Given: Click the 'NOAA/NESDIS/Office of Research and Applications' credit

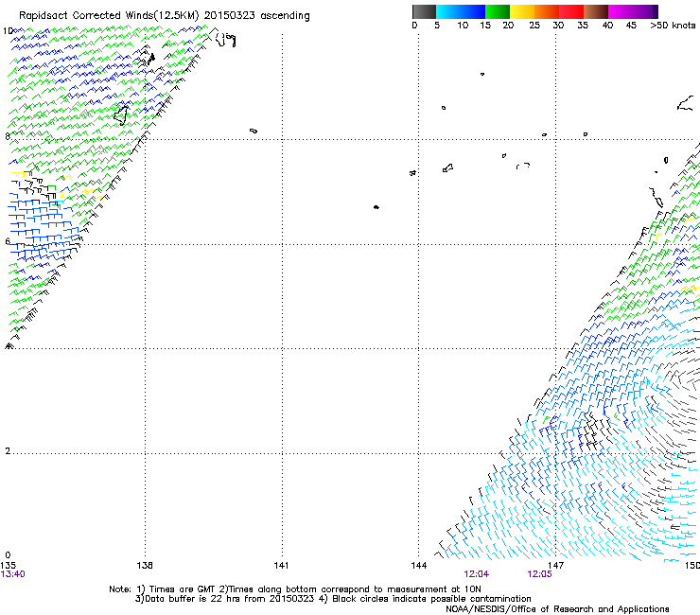Looking at the screenshot, I should (557, 609).
